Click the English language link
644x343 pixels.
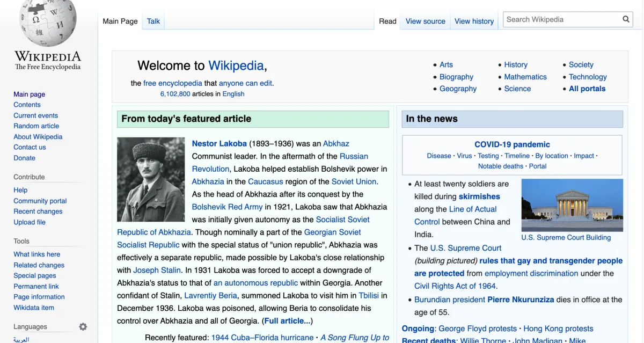(x=233, y=94)
